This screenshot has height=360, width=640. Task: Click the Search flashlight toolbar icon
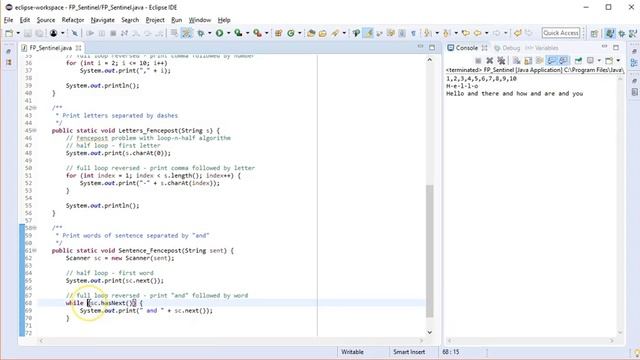pos(336,33)
